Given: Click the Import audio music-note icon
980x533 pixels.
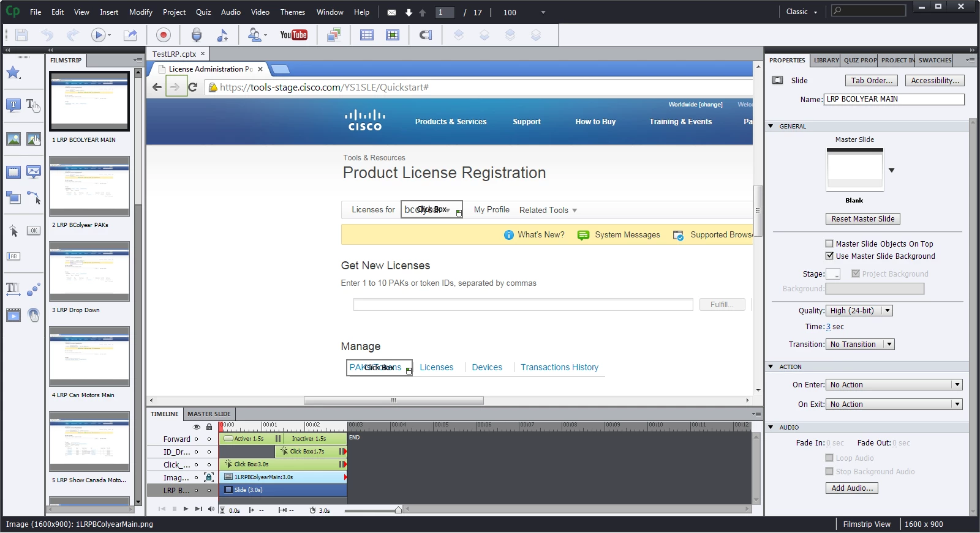Looking at the screenshot, I should click(x=222, y=35).
